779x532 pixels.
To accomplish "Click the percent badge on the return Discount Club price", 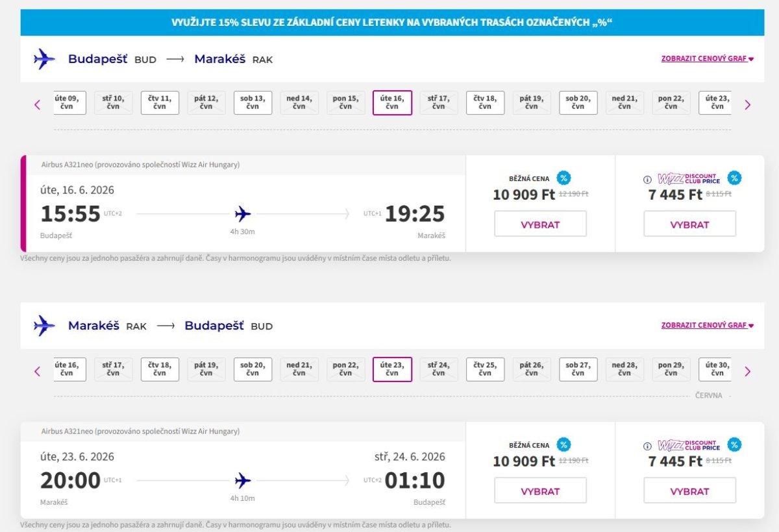I will (x=734, y=444).
